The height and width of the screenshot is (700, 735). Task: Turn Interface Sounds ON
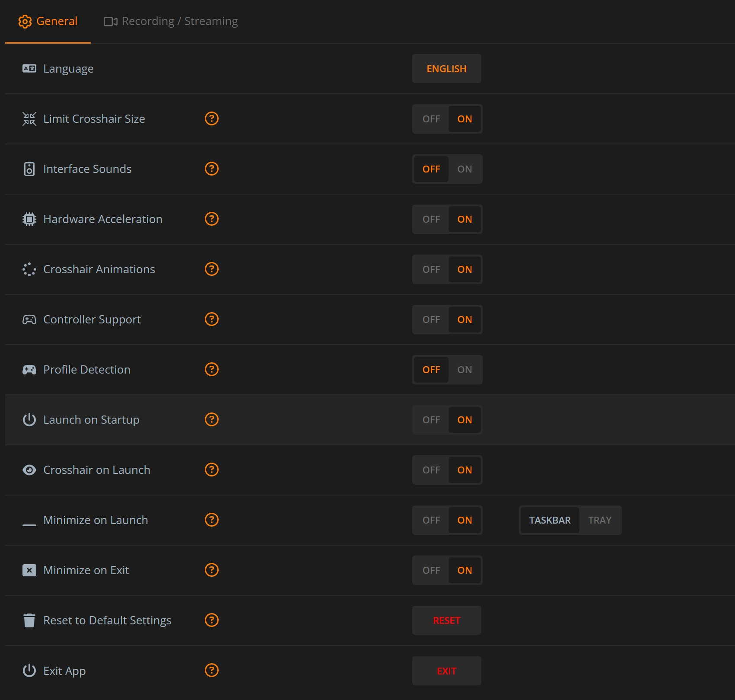point(465,169)
